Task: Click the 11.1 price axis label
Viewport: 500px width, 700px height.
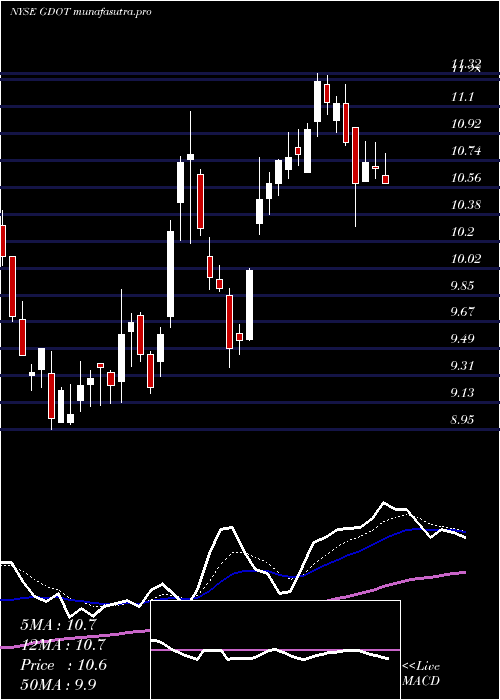Action: click(462, 97)
